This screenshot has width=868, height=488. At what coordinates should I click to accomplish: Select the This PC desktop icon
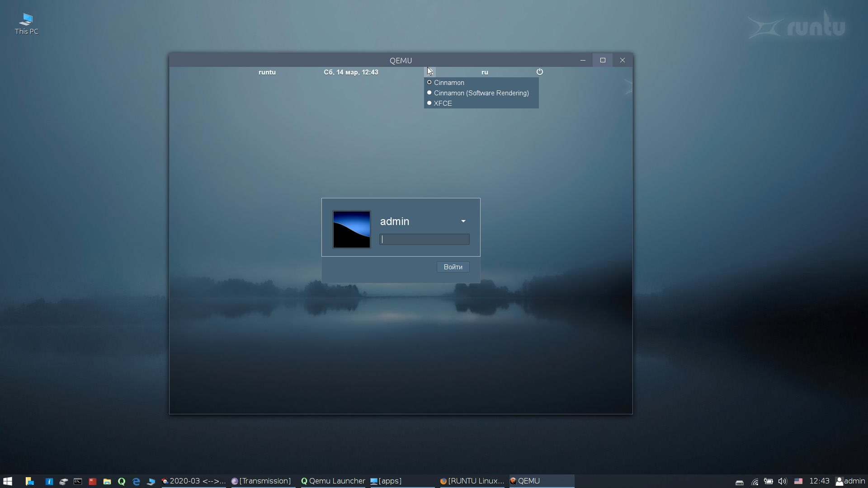(x=26, y=23)
